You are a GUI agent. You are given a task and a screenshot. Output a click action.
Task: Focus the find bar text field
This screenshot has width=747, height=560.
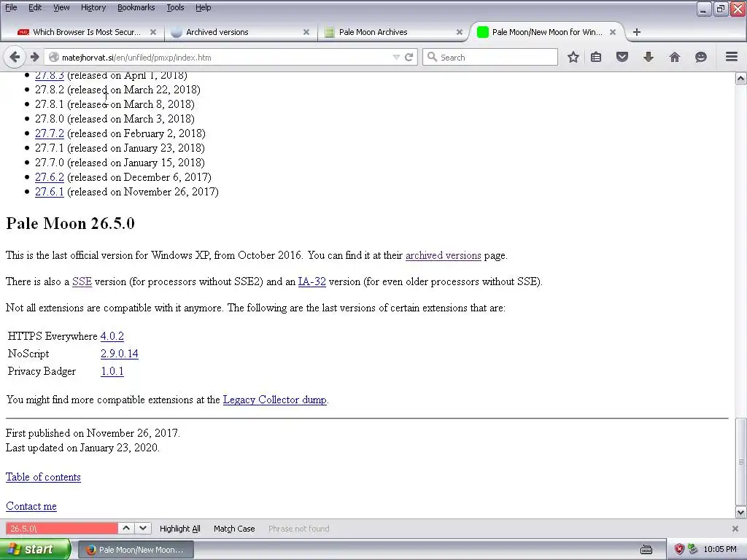(x=61, y=529)
